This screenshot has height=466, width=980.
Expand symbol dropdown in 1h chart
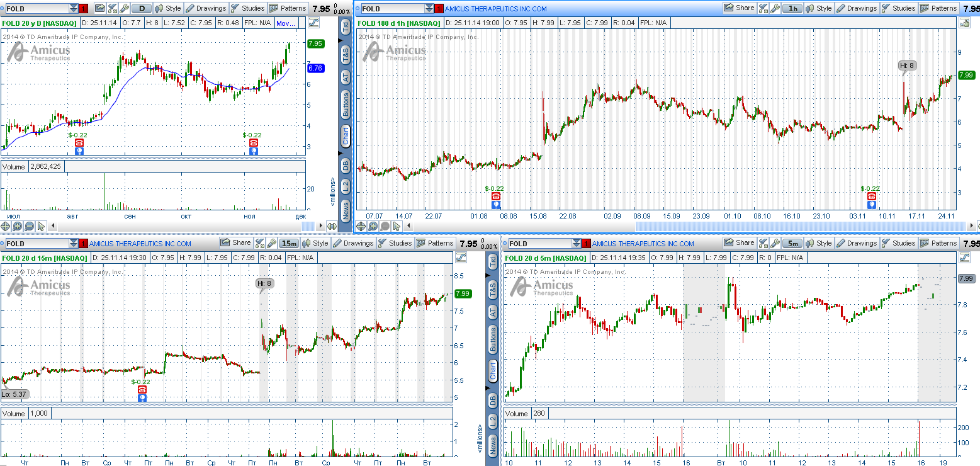click(429, 8)
